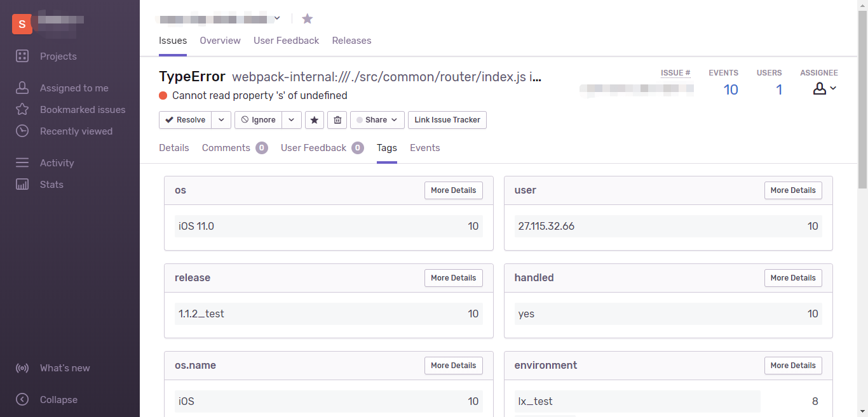Click the Link Issue Tracker button

point(447,120)
